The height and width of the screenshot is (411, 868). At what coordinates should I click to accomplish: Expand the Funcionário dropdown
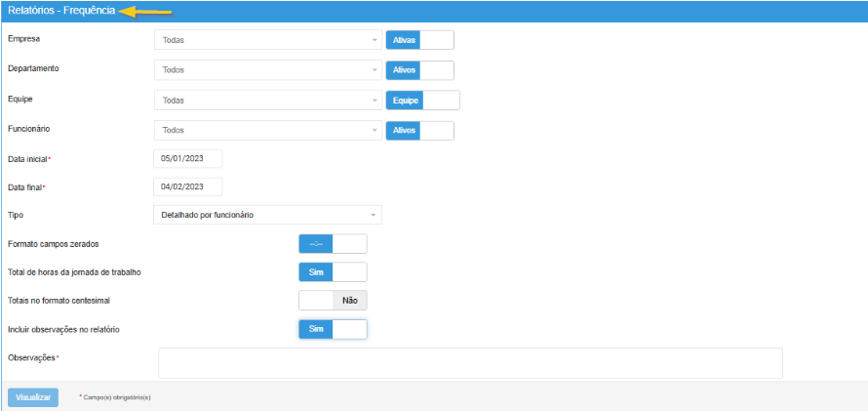click(267, 130)
